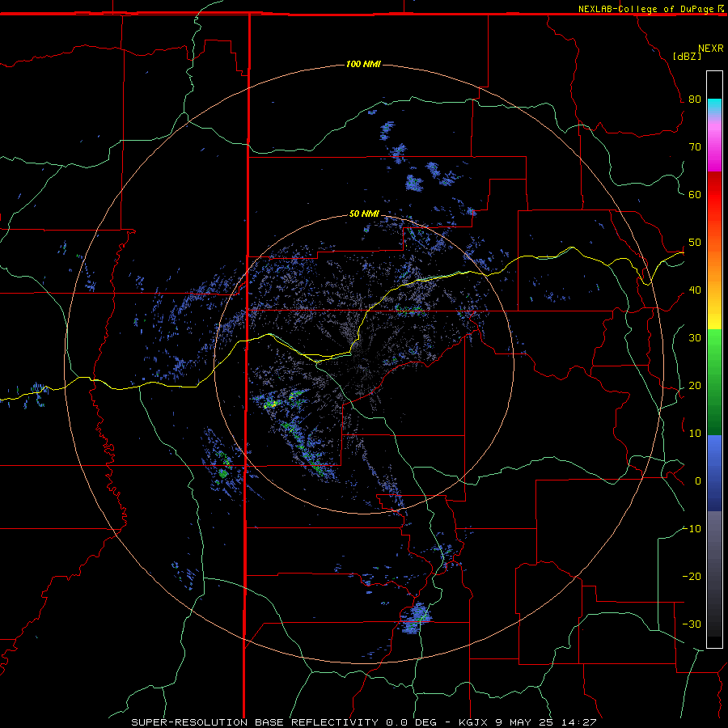Click the blue echo cluster at the bottom near the 100 NMI ring
This screenshot has height=728, width=728.
tap(416, 618)
